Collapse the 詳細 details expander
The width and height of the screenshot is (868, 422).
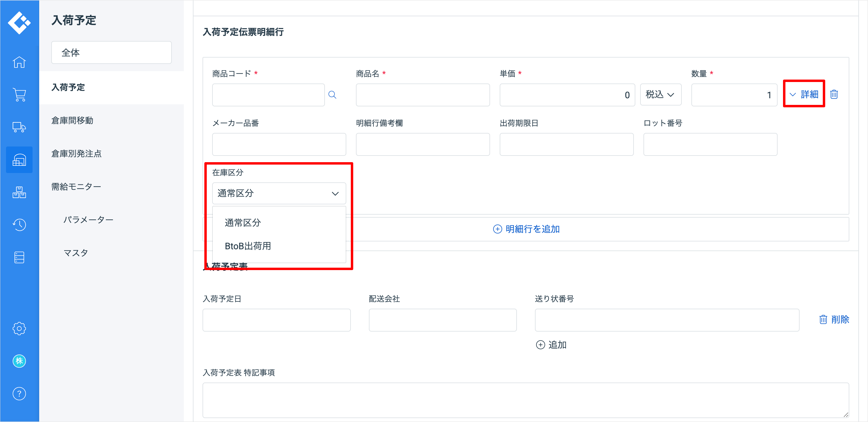[x=804, y=94]
